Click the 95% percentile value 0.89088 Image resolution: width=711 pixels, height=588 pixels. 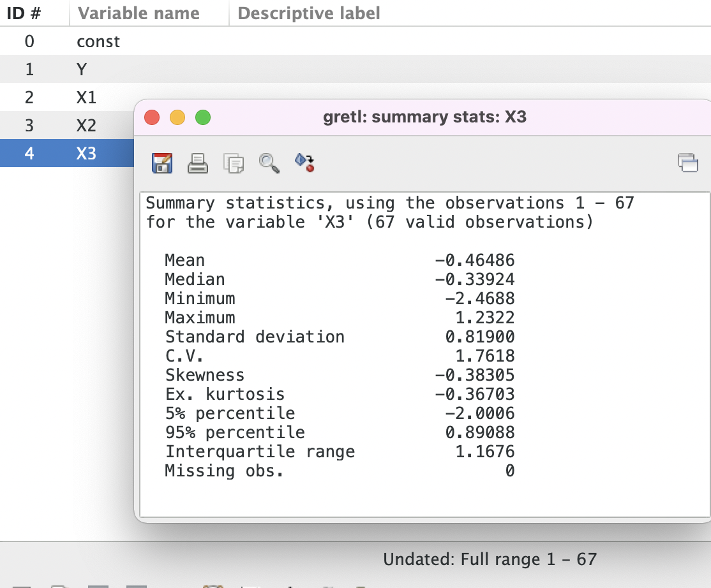click(480, 432)
